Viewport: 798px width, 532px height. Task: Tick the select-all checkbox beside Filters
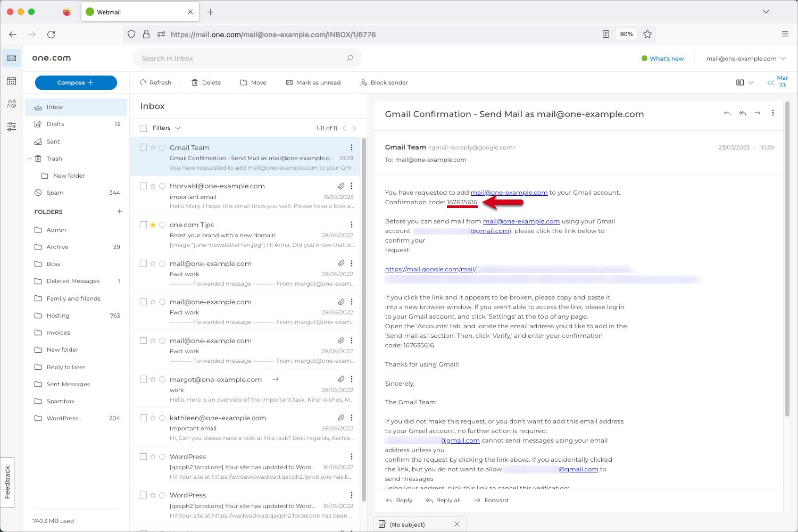143,128
